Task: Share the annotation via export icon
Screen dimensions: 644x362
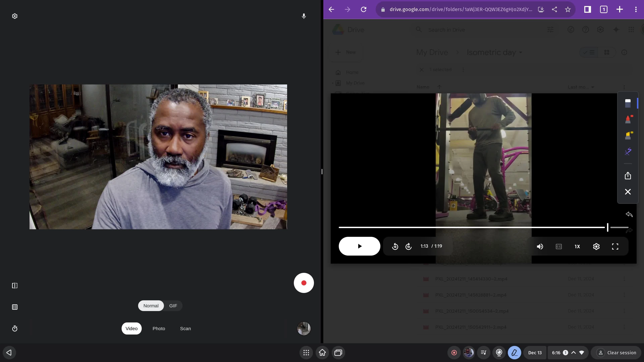Action: pyautogui.click(x=628, y=176)
